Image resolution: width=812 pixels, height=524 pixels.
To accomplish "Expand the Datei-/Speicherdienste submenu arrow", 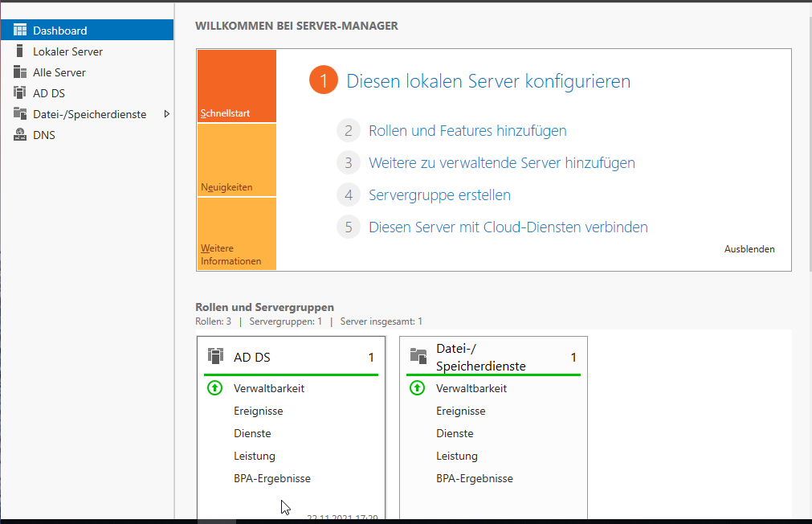I will tap(166, 114).
